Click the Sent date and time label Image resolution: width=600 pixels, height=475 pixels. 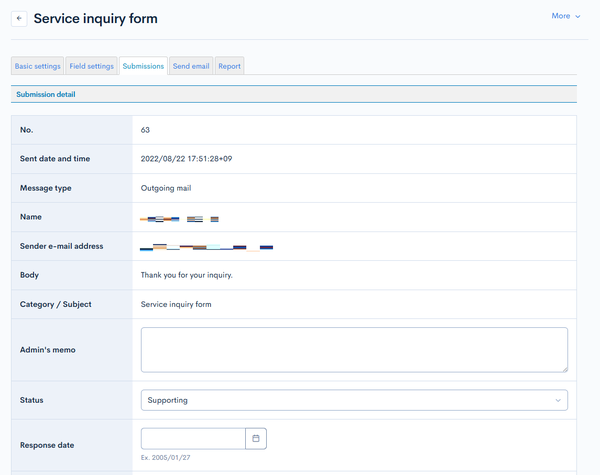pos(55,158)
